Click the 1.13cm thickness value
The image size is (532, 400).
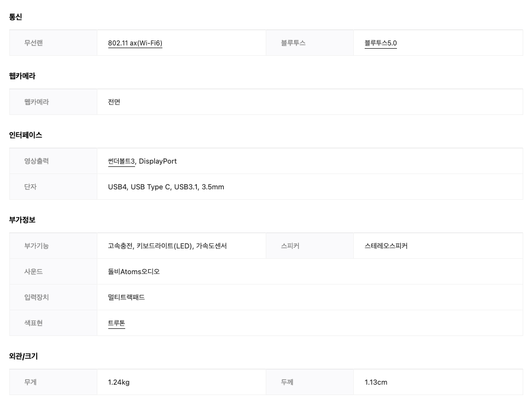pyautogui.click(x=376, y=382)
